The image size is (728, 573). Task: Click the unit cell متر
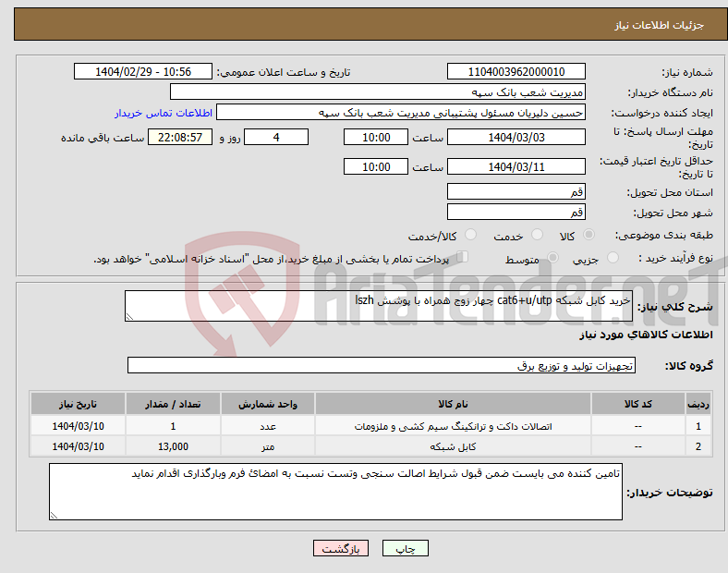pyautogui.click(x=268, y=446)
